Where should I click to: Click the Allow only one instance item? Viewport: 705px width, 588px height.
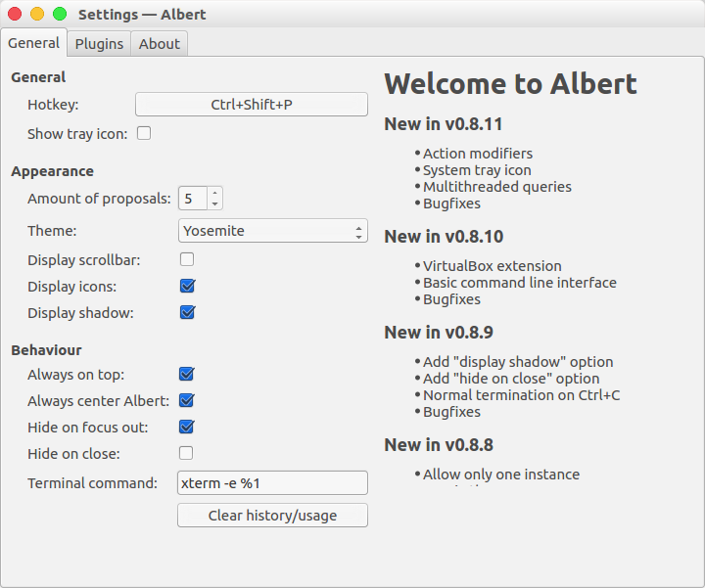pyautogui.click(x=501, y=475)
